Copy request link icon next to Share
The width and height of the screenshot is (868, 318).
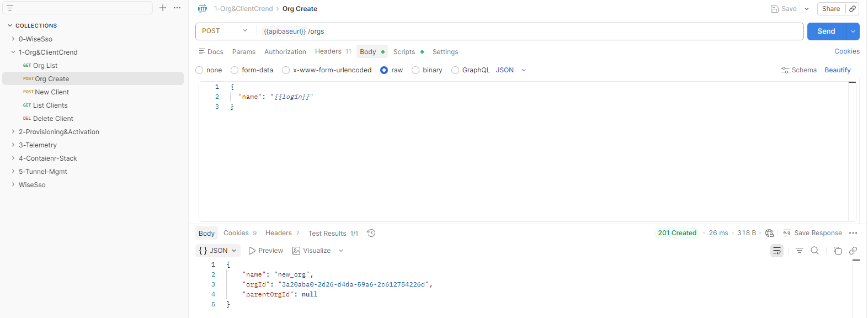point(853,9)
